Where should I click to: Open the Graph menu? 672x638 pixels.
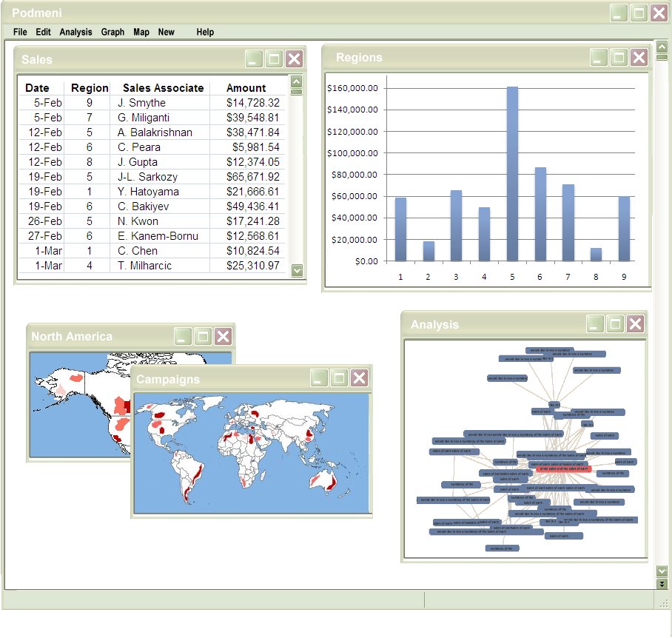(x=112, y=32)
